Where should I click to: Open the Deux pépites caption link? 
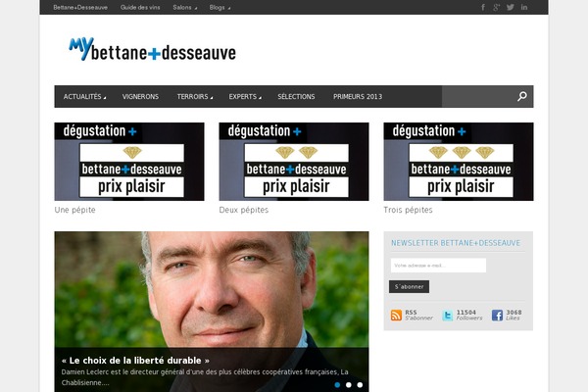[x=244, y=210]
